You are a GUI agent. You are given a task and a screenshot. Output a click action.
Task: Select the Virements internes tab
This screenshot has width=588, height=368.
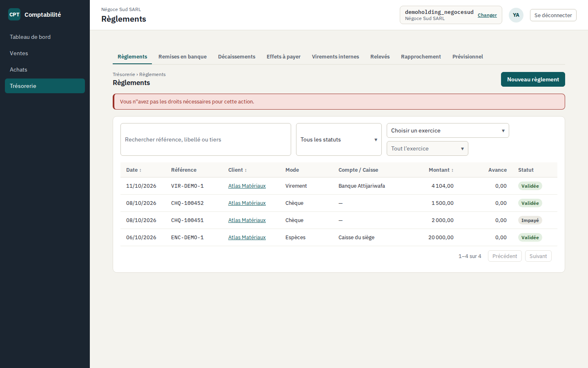click(335, 57)
